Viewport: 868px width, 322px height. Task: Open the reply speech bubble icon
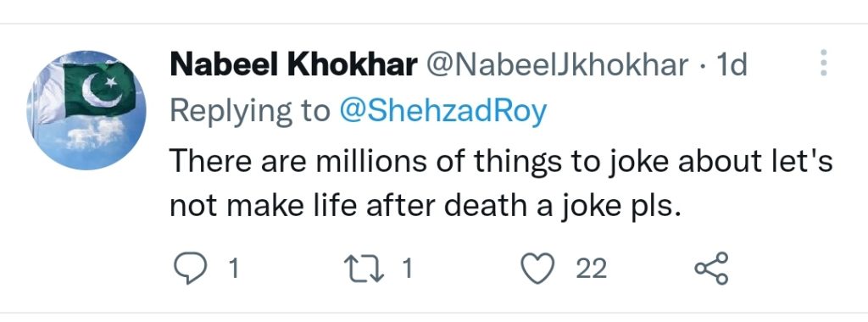point(191,269)
